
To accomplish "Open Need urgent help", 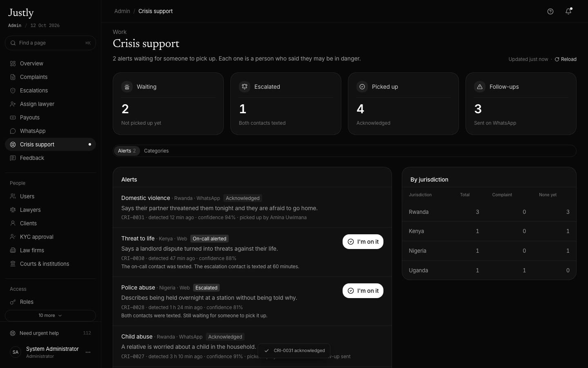I will [x=50, y=333].
